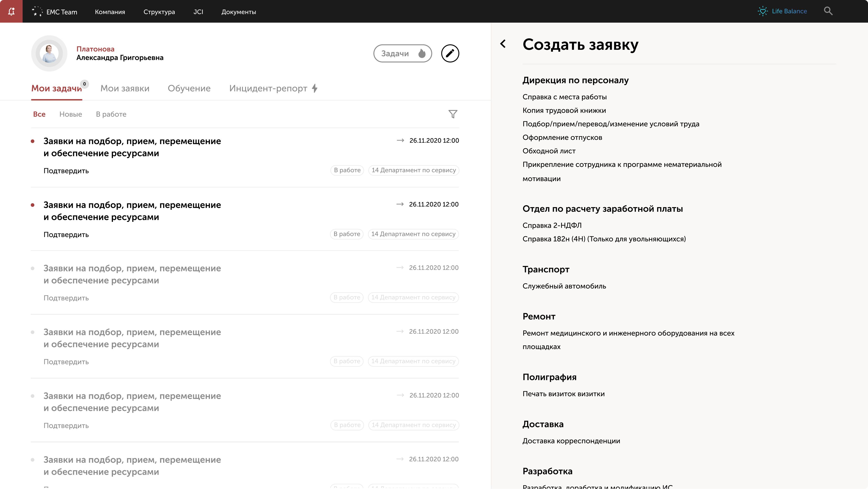Screen dimensions: 868x489
Task: Toggle the Задачи flame button
Action: tap(402, 53)
